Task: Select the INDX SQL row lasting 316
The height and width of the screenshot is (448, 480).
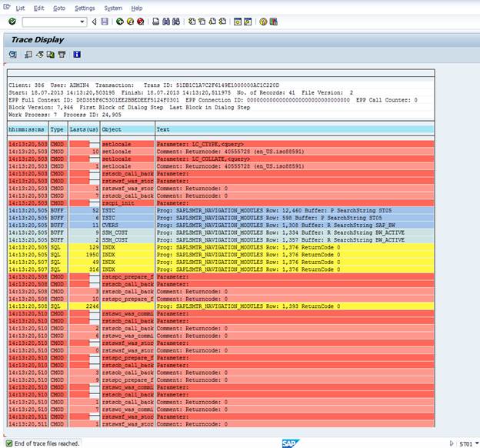Action: 221,269
